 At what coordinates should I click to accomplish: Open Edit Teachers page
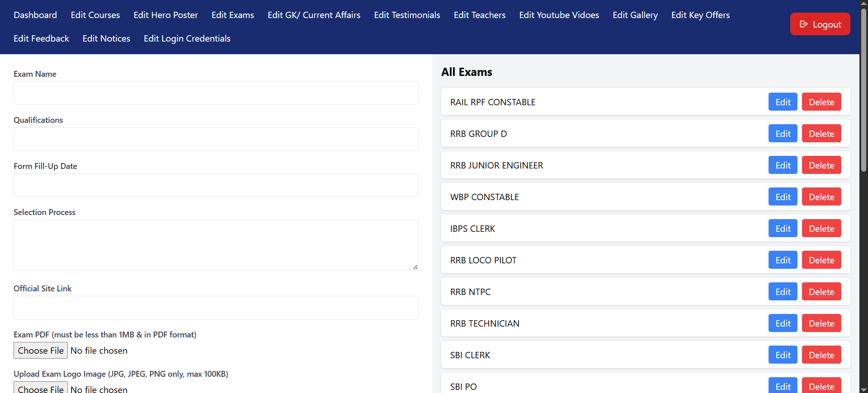tap(480, 15)
